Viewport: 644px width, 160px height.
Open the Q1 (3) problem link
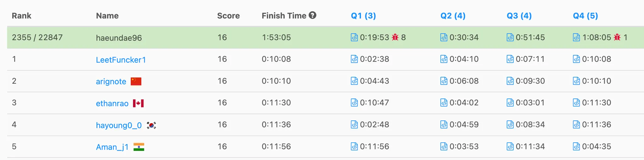click(x=363, y=16)
